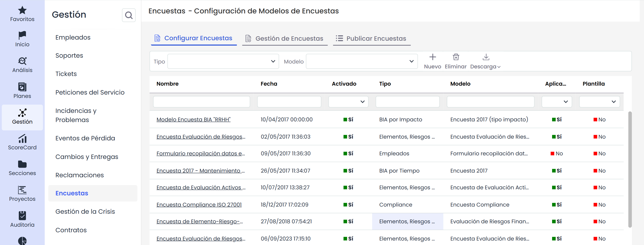This screenshot has height=245, width=644.
Task: Switch to Publicar Encuestas tab
Action: coord(372,38)
